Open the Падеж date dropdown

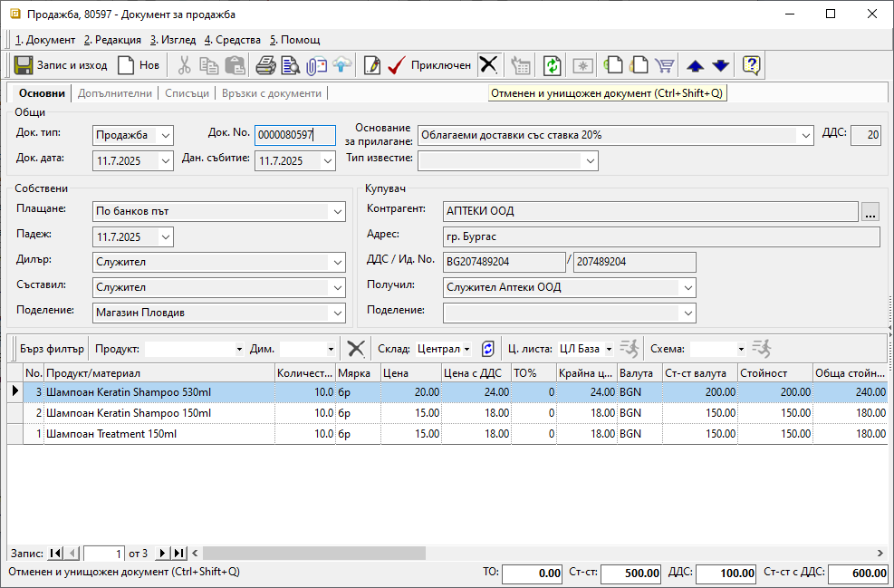pos(166,236)
